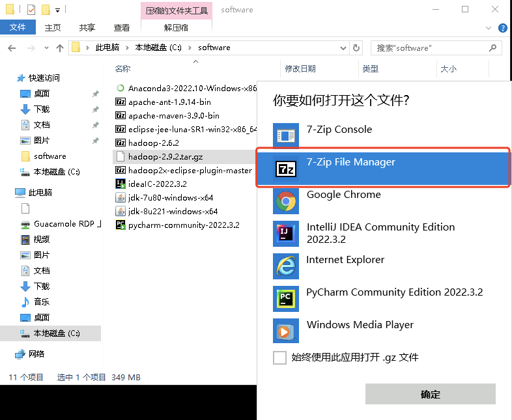Image resolution: width=512 pixels, height=420 pixels.
Task: Click the pycharm-community-2022.3.2 installer icon
Action: (x=121, y=225)
